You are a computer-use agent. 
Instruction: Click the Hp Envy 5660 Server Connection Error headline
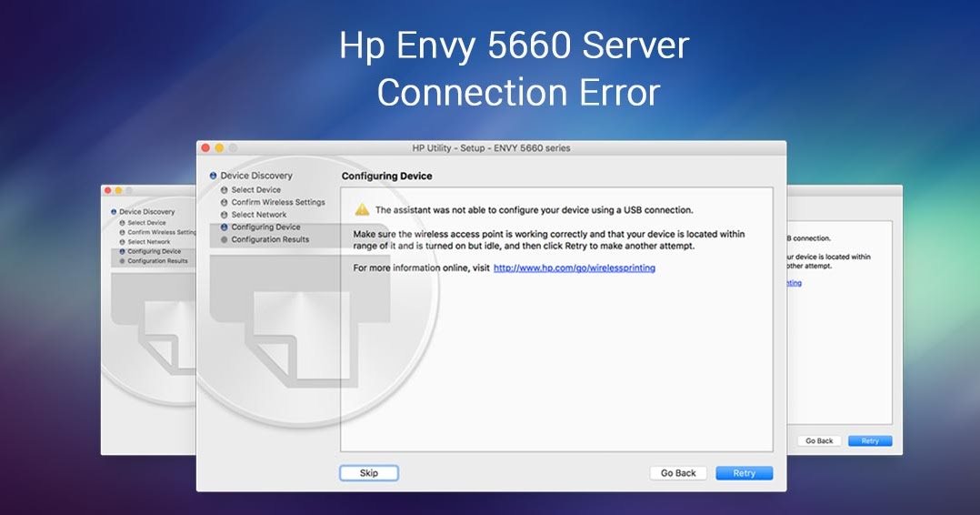tap(516, 69)
